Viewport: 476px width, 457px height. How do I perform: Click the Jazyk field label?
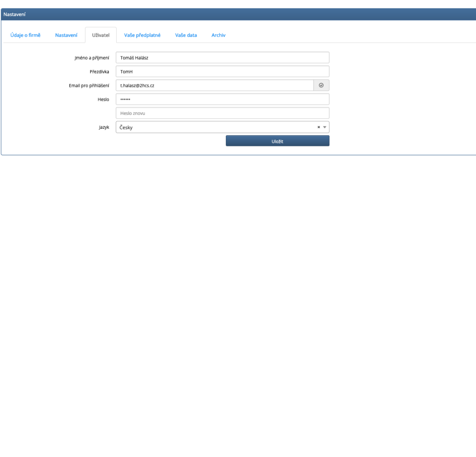click(x=104, y=127)
